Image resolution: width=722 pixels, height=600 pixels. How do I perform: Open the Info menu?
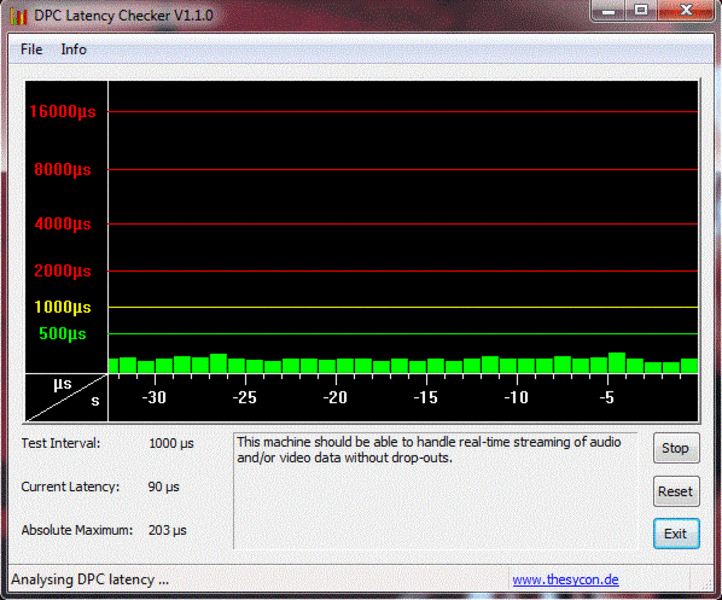(x=74, y=49)
